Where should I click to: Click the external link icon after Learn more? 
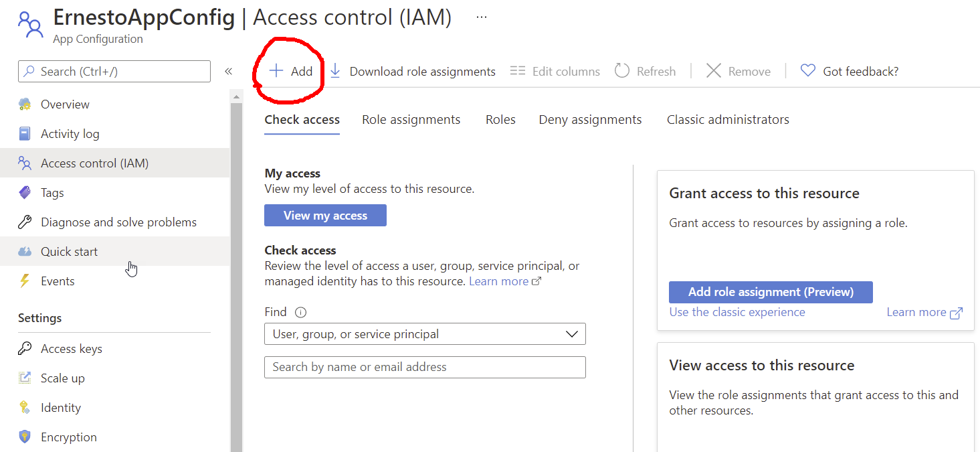tap(536, 282)
